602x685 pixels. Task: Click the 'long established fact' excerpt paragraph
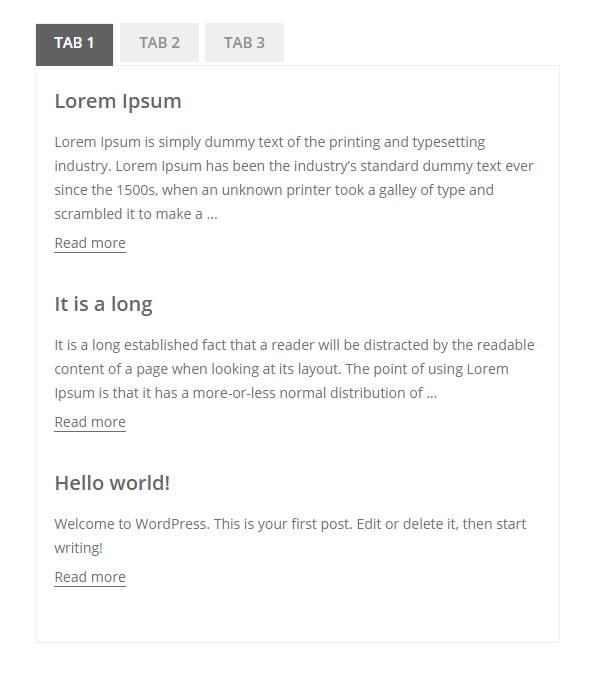(x=294, y=369)
